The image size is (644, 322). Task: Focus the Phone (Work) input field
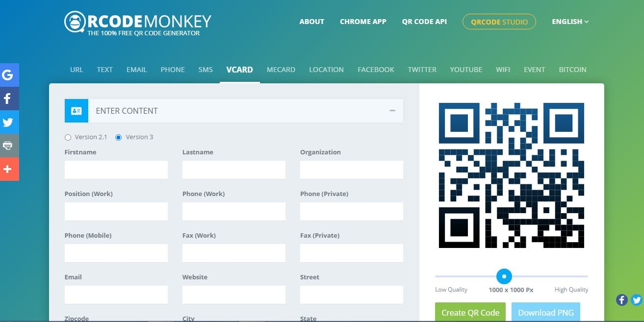tap(234, 212)
